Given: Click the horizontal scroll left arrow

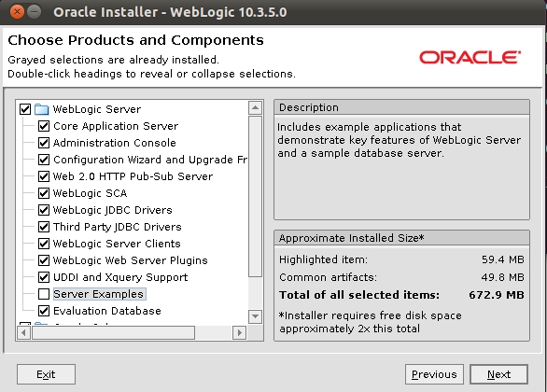Looking at the screenshot, I should tap(23, 332).
